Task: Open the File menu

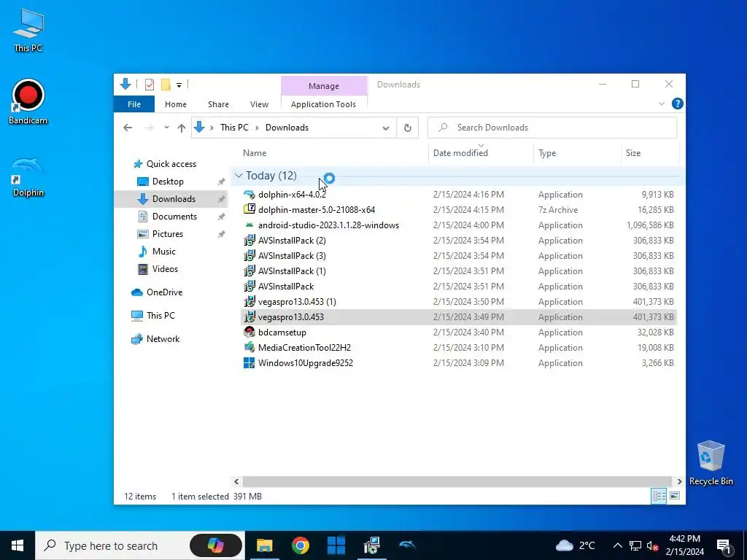Action: tap(134, 104)
